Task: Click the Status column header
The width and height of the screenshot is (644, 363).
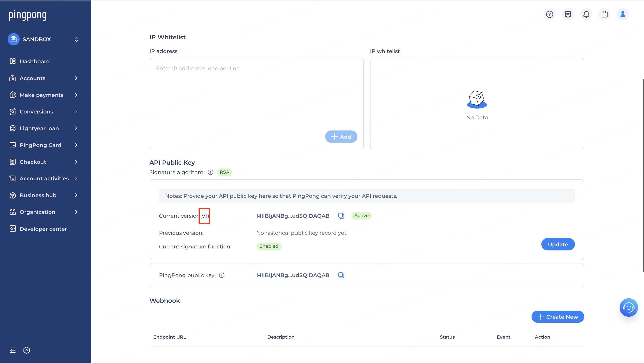Action: pyautogui.click(x=447, y=337)
